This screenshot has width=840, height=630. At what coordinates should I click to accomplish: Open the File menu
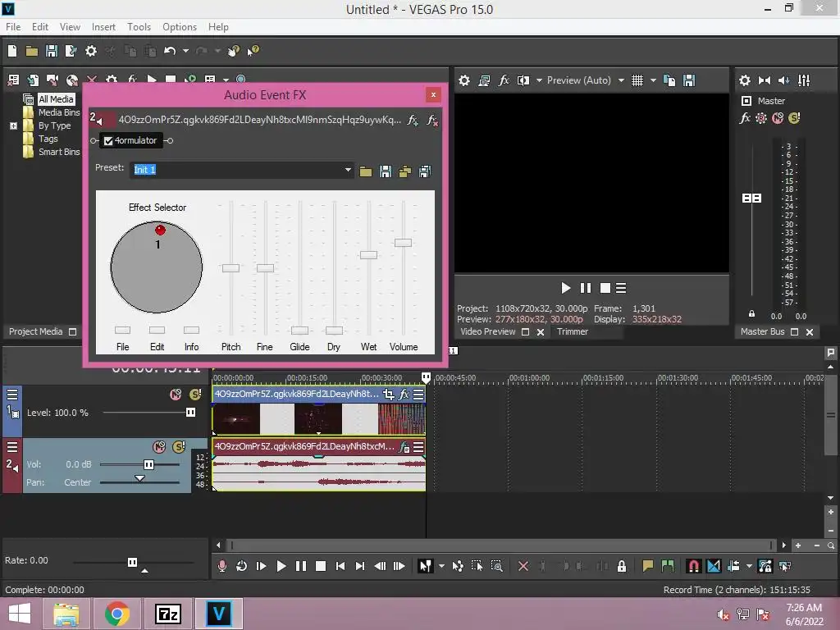(13, 27)
